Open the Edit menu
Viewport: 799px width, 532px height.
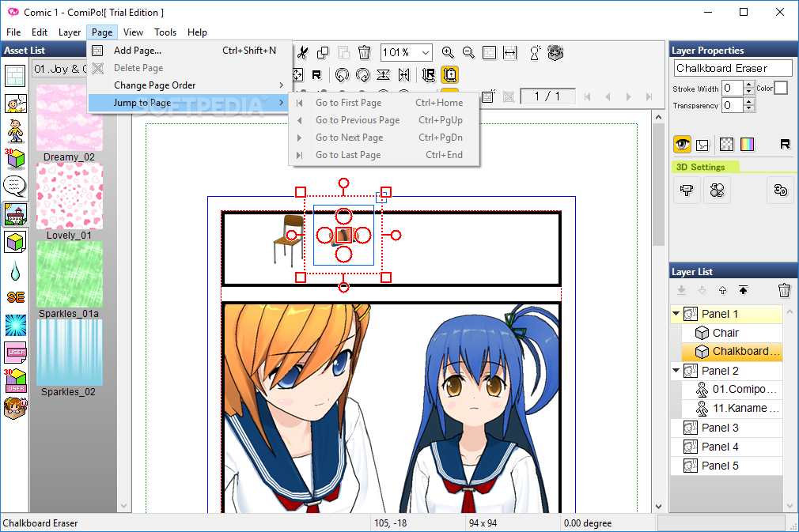pyautogui.click(x=40, y=32)
